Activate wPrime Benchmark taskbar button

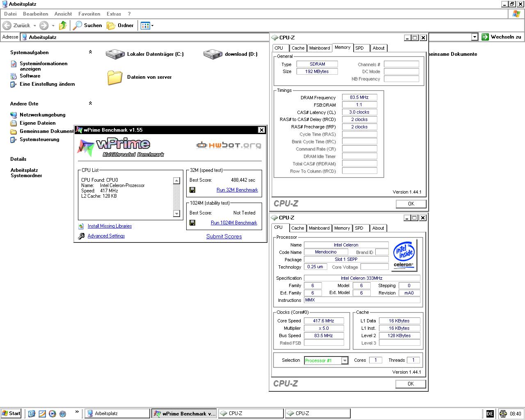coord(185,413)
